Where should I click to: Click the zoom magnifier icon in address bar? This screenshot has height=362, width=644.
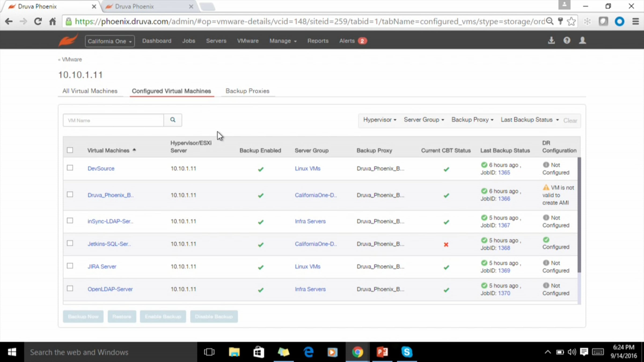(550, 21)
